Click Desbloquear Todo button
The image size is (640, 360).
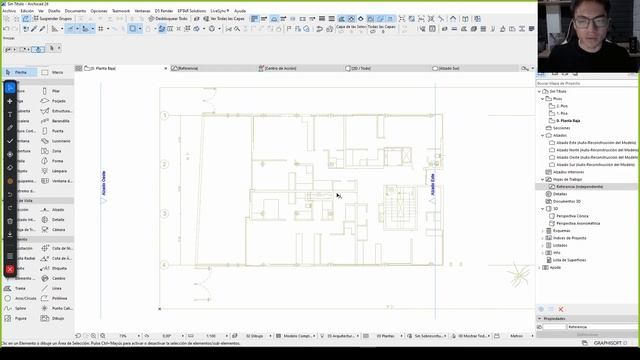coord(168,19)
